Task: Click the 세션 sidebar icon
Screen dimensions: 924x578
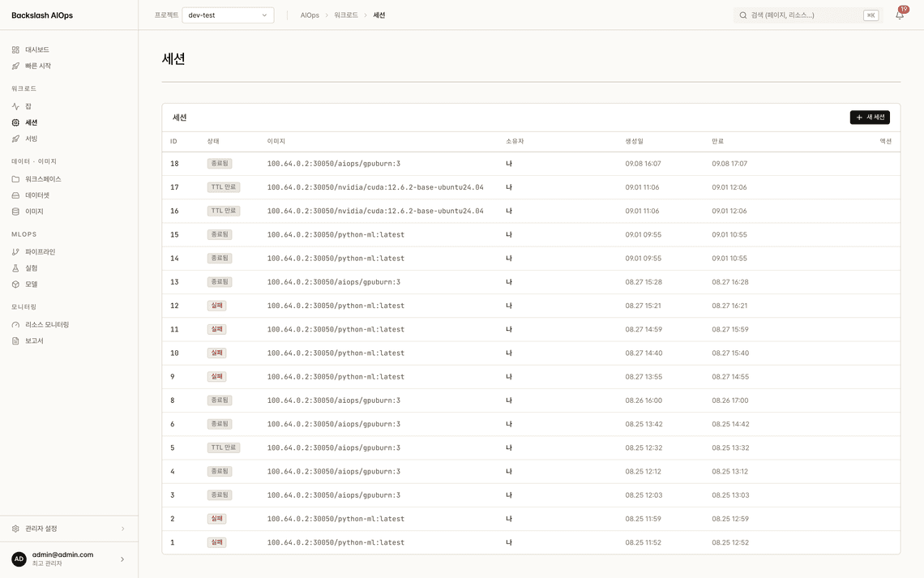Action: pos(16,122)
